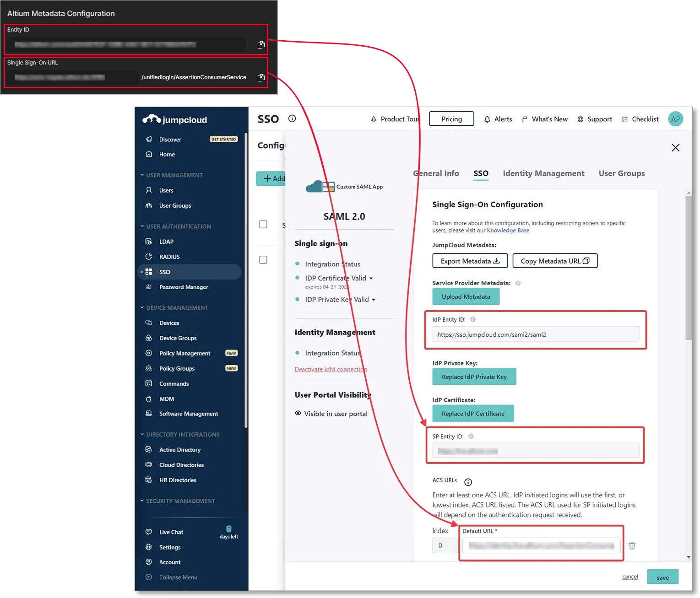
Task: Click the SP Entity ID field
Action: click(x=536, y=451)
